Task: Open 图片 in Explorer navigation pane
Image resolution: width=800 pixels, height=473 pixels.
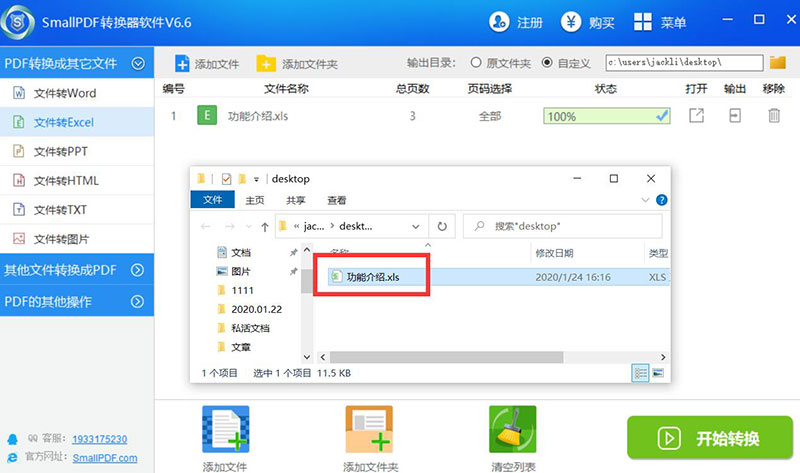Action: (241, 271)
